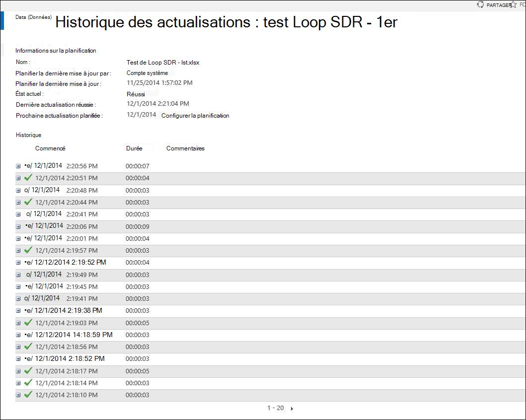Viewport: 526px width, 420px height.
Task: Click the green checkmark on the 2:19:57 PM row
Action: click(28, 250)
